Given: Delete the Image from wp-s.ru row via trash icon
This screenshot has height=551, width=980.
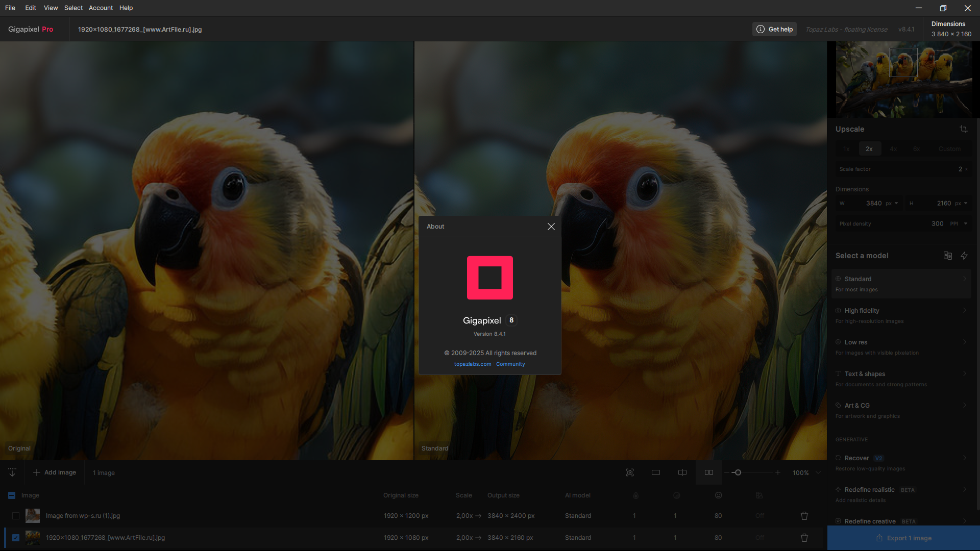Looking at the screenshot, I should [804, 516].
